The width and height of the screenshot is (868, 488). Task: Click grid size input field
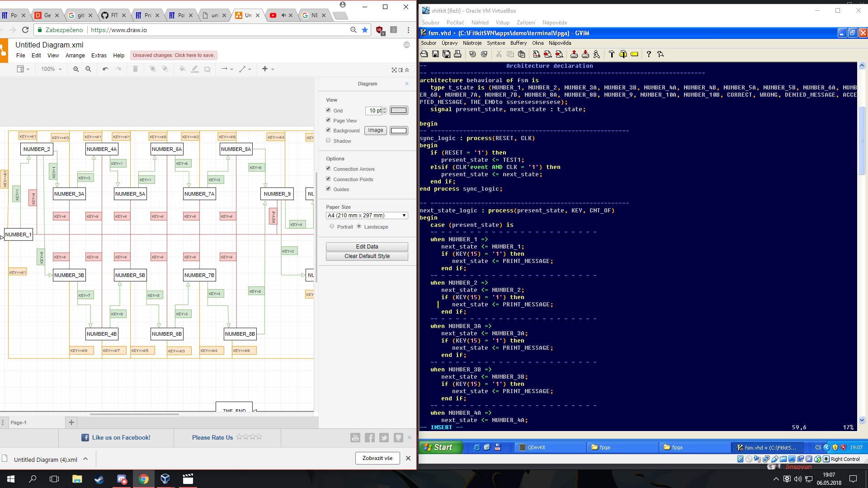click(x=373, y=110)
